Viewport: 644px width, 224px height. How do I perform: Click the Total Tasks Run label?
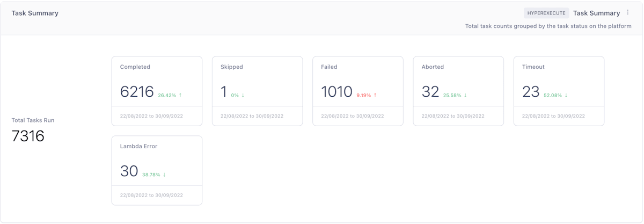pos(33,120)
